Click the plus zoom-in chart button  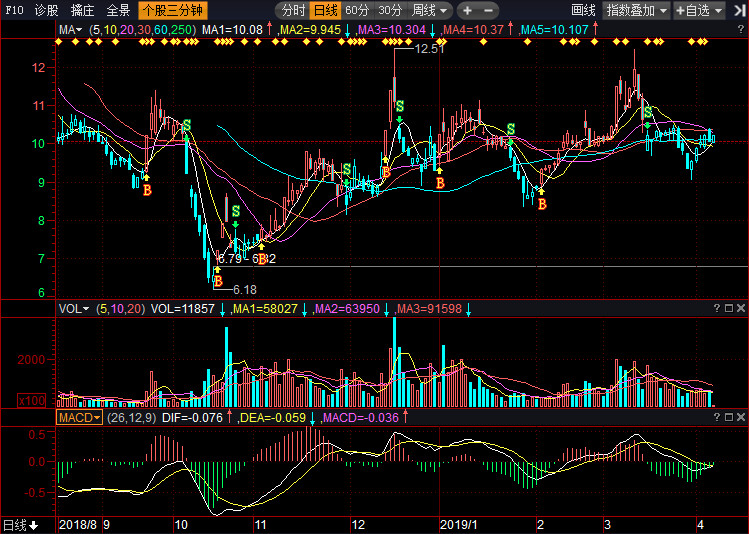(x=467, y=10)
